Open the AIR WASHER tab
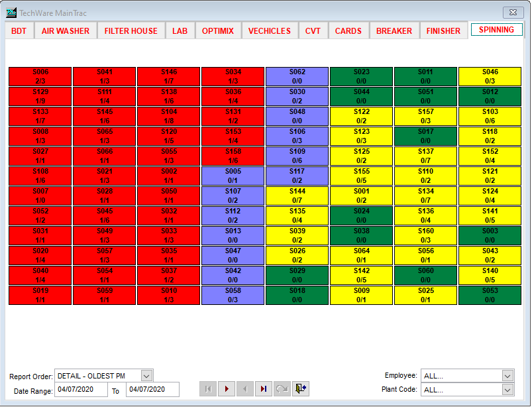The image size is (532, 407). (65, 30)
